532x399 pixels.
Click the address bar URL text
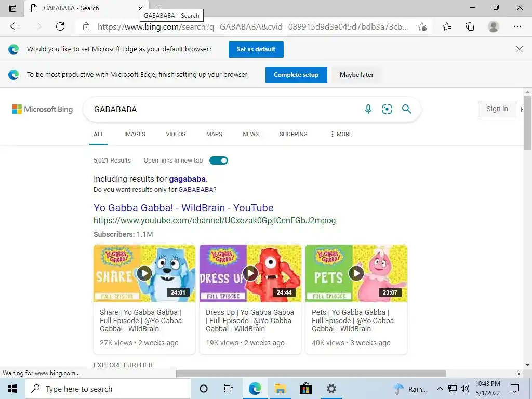pos(253,27)
